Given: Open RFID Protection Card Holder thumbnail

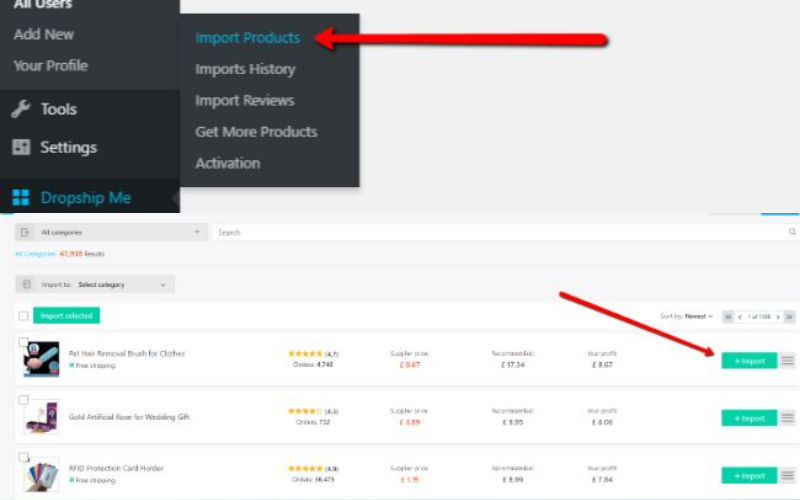Looking at the screenshot, I should point(42,474).
